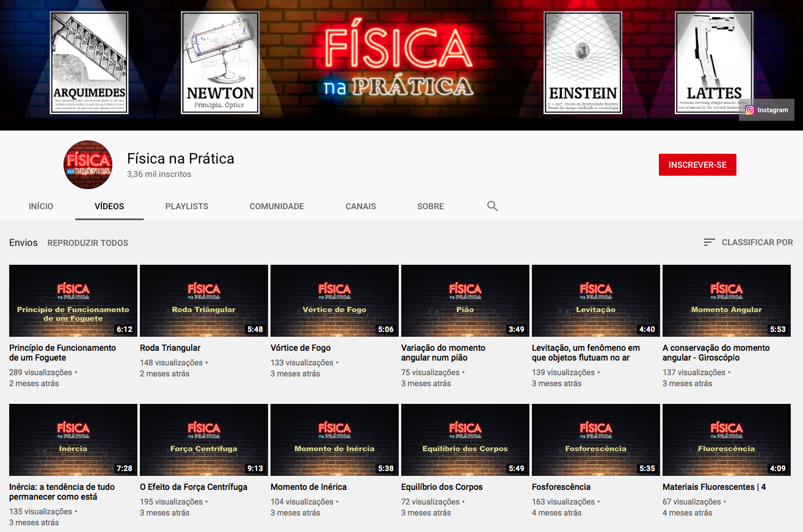Play the Força Centrífuga thumbnail
Viewport: 803px width, 532px height.
(204, 440)
